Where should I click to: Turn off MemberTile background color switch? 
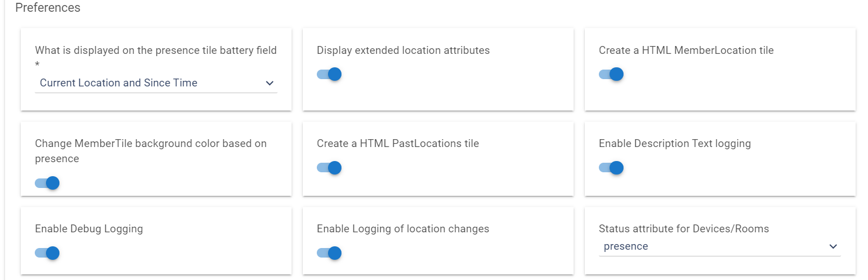coord(47,183)
